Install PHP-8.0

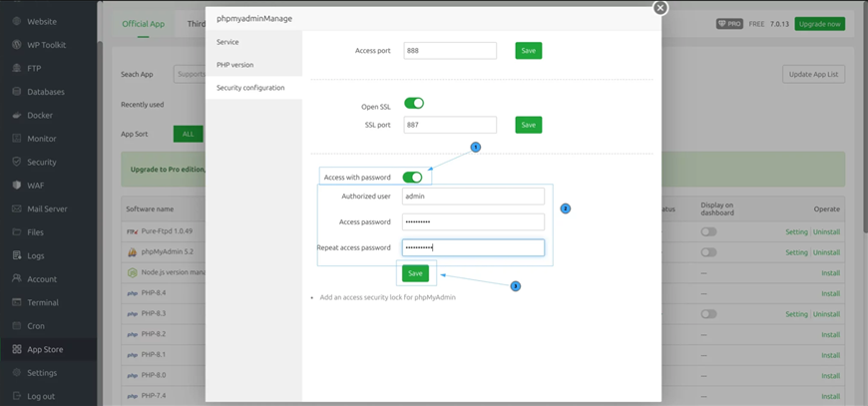coord(831,375)
